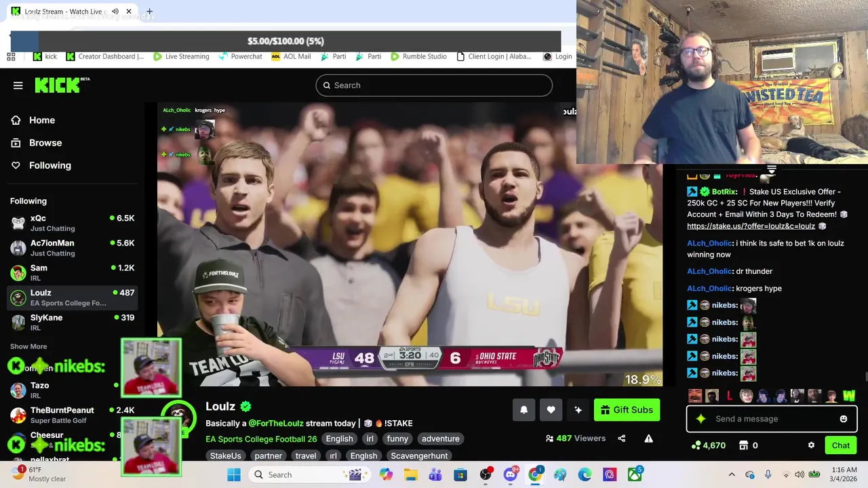Open Microsoft Edge from taskbar

click(585, 474)
